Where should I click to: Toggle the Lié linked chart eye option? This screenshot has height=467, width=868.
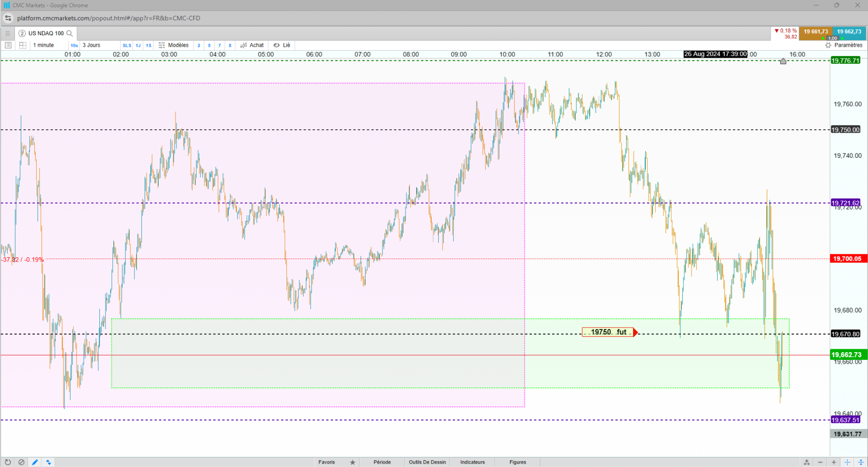click(x=282, y=45)
